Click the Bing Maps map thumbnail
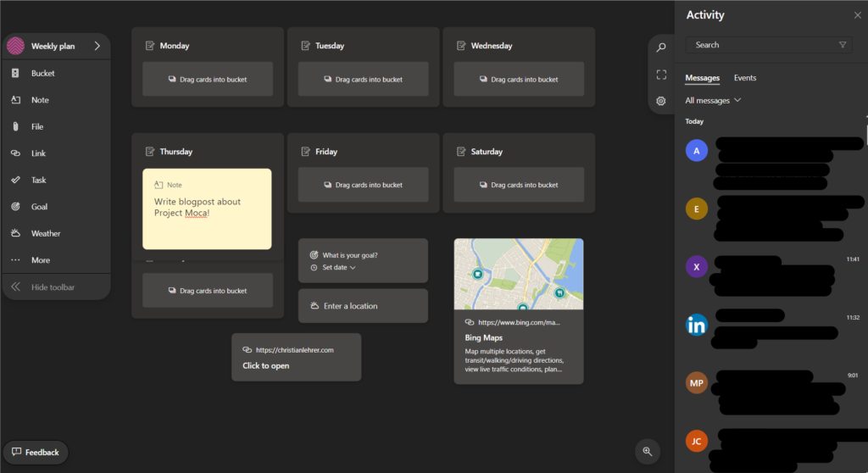The width and height of the screenshot is (868, 473). point(519,274)
